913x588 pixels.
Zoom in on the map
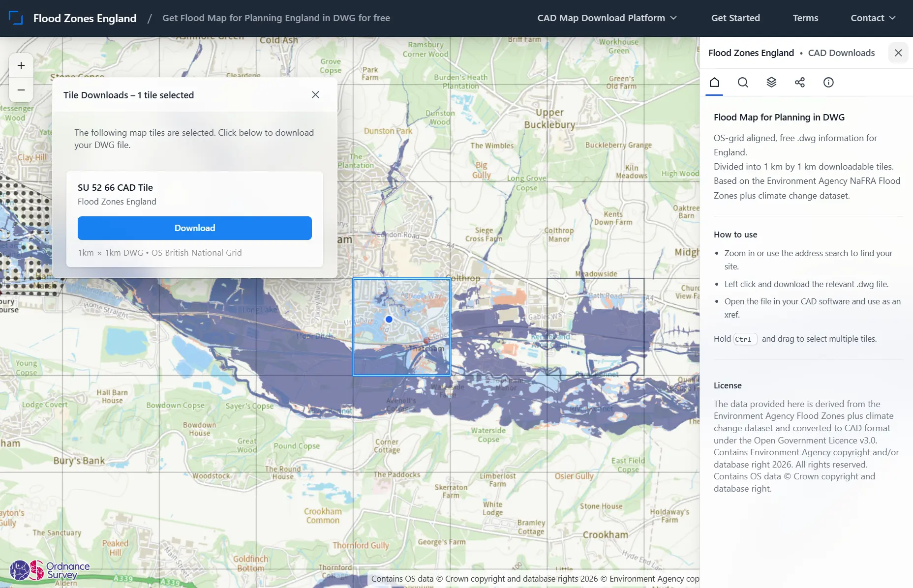[x=21, y=65]
